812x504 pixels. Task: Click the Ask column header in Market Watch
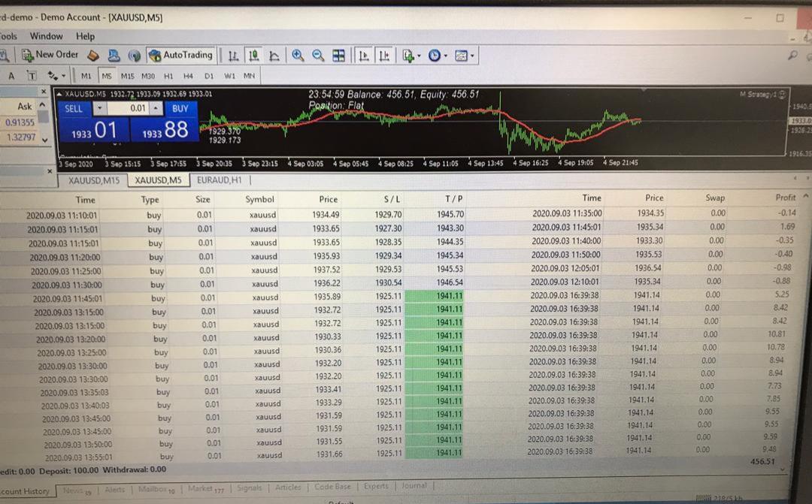[x=24, y=106]
